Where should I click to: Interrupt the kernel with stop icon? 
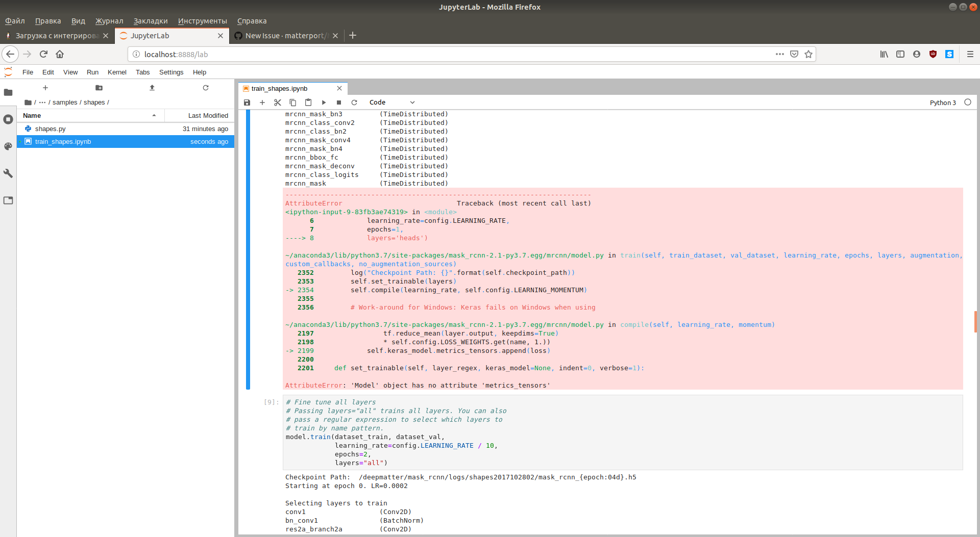pyautogui.click(x=339, y=103)
